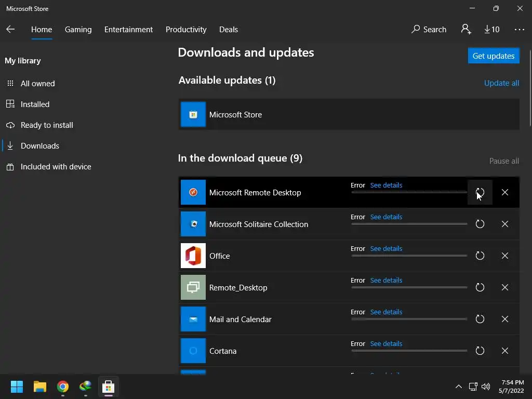Image resolution: width=532 pixels, height=399 pixels.
Task: Open downloads indicator showing 10
Action: 491,29
